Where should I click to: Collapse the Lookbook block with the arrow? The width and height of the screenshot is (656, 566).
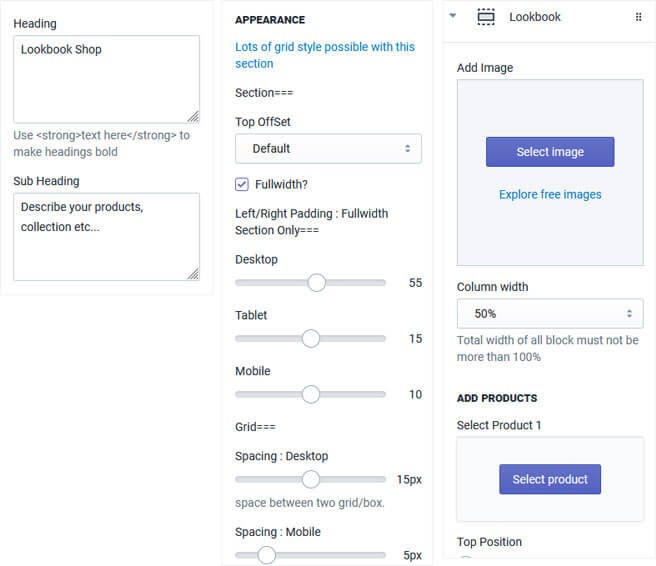453,17
